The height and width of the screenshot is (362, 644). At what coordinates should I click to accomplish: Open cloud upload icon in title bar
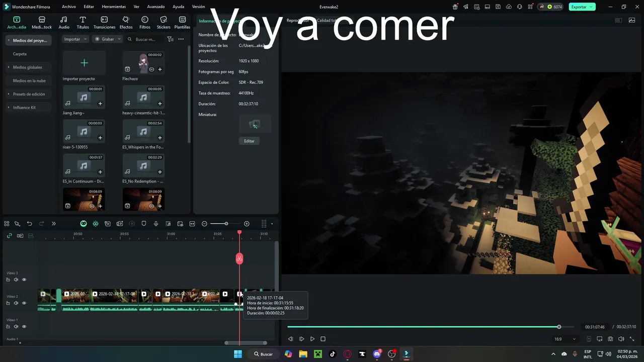pyautogui.click(x=509, y=7)
